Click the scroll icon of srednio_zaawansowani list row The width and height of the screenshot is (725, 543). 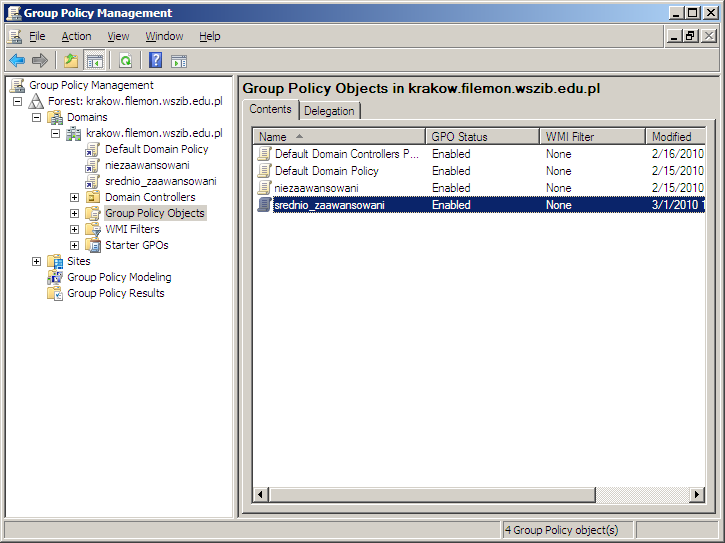click(264, 205)
